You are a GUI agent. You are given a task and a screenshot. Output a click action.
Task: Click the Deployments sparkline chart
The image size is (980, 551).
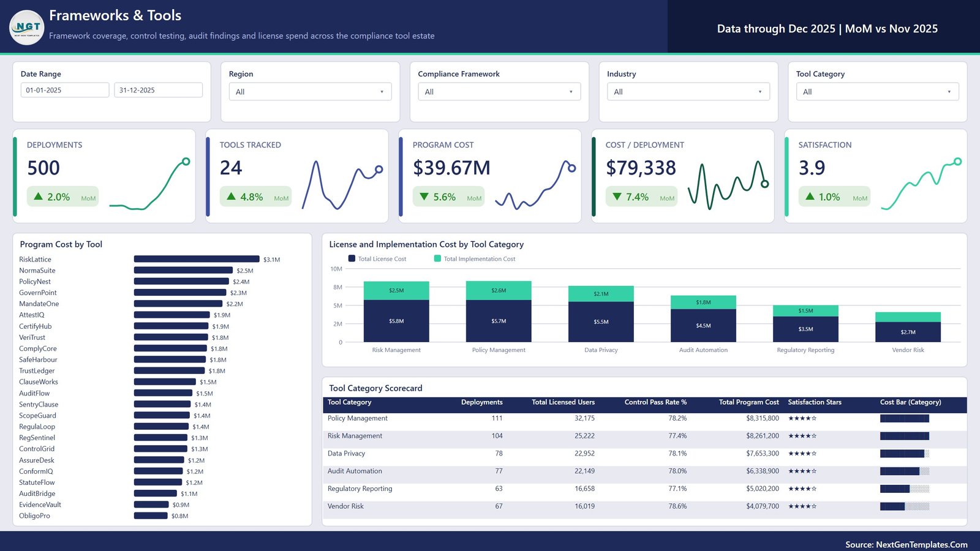pos(149,184)
